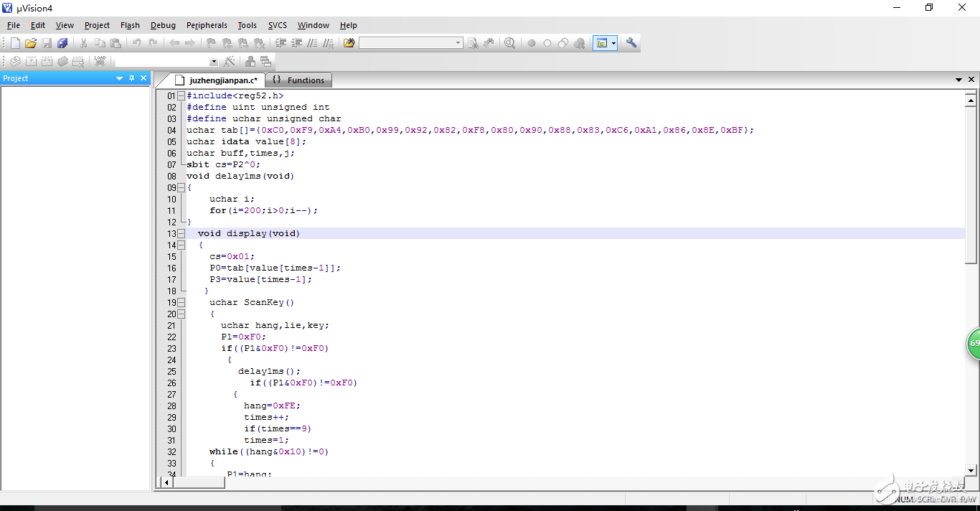Navigate forwards with the right arrow icon
The width and height of the screenshot is (980, 511).
coord(190,43)
